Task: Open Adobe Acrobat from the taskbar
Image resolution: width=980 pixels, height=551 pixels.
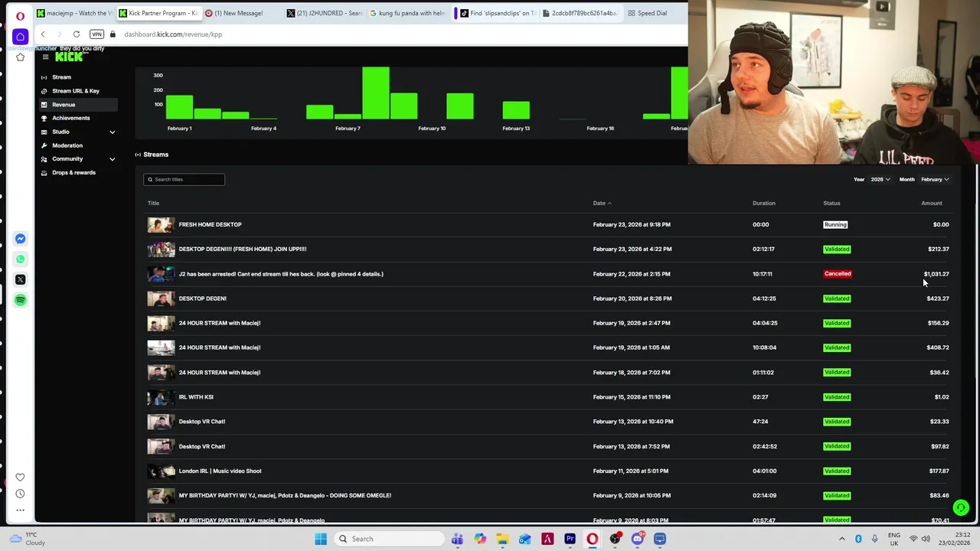Action: point(547,539)
